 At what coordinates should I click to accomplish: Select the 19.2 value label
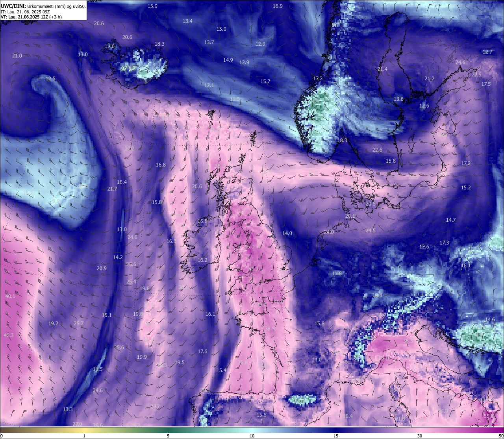click(x=53, y=324)
